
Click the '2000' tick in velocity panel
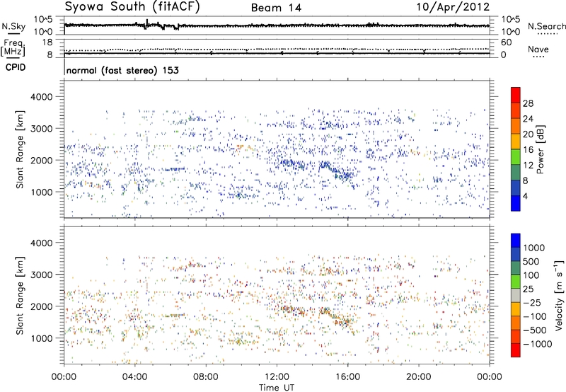42,306
